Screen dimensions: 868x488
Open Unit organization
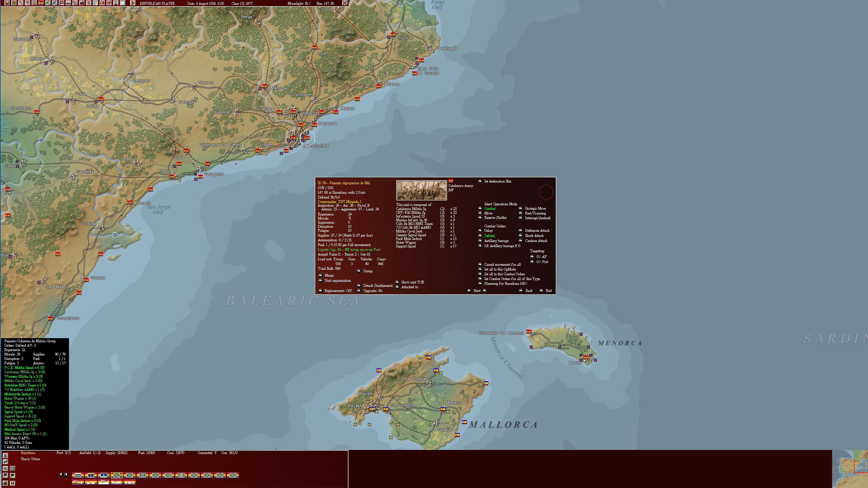tap(320, 280)
